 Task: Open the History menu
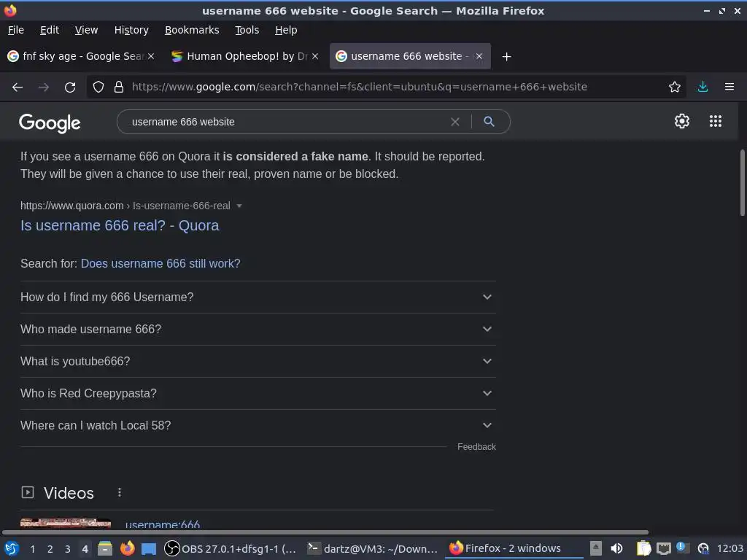pyautogui.click(x=131, y=30)
